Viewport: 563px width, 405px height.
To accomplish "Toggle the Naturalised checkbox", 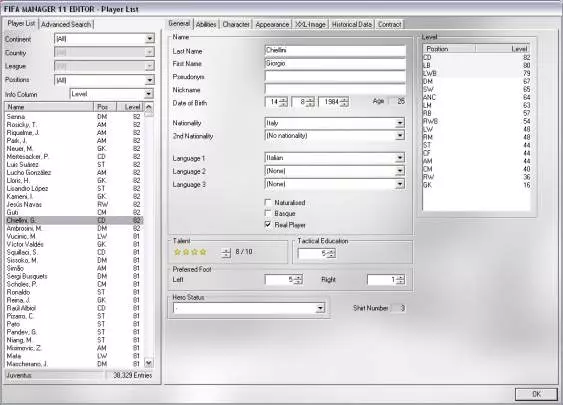I will 268,202.
